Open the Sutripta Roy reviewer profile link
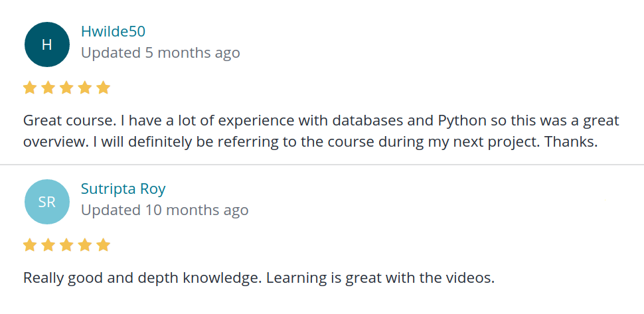Viewport: 644px width, 314px height. click(x=123, y=189)
